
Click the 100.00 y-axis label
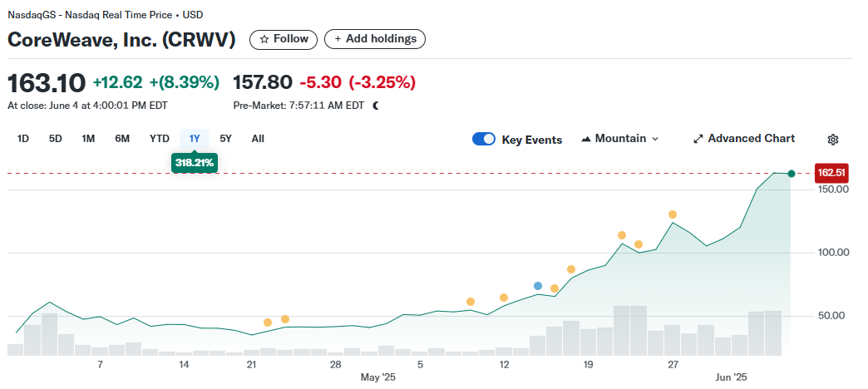click(833, 253)
